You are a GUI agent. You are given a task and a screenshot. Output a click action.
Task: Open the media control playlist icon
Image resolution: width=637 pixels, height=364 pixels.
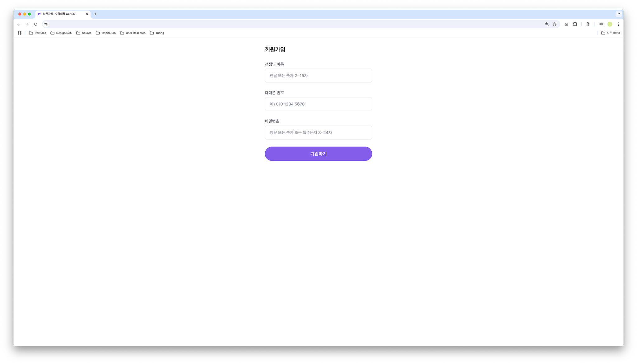click(601, 24)
